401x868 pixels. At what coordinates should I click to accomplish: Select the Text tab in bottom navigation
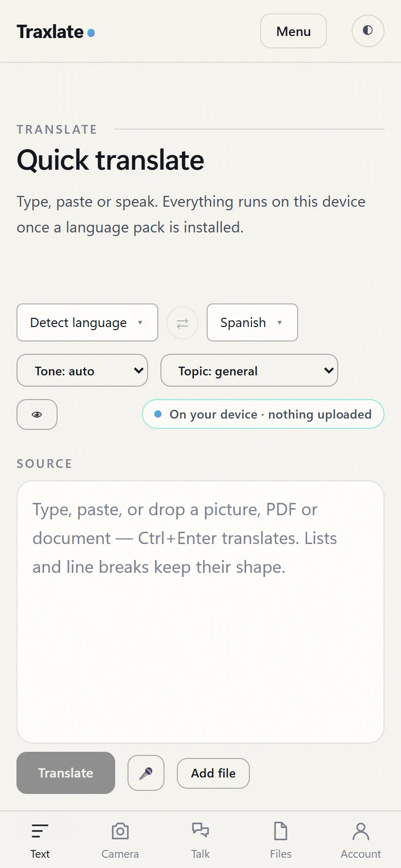point(40,840)
